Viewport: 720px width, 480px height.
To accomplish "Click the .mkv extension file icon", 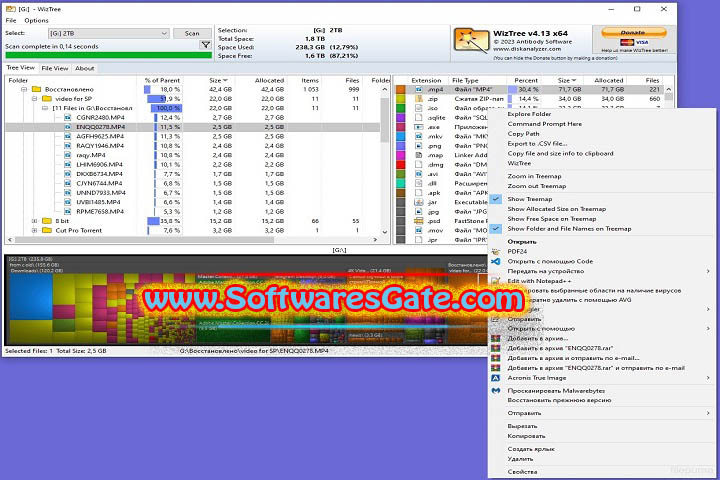I will pyautogui.click(x=419, y=136).
